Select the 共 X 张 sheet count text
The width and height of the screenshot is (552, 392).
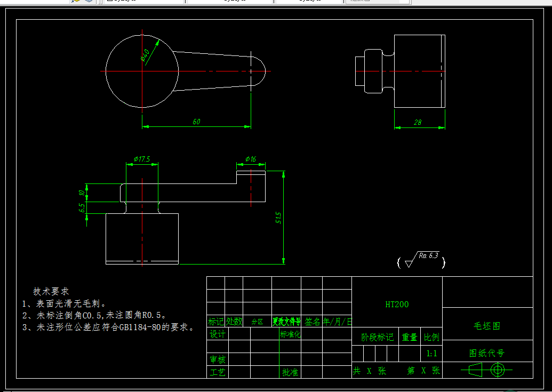click(x=369, y=371)
